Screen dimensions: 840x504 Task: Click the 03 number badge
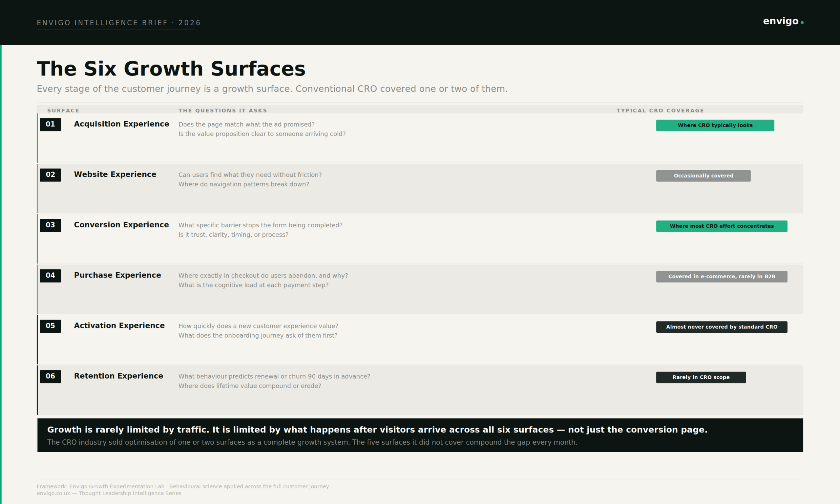[x=50, y=225]
